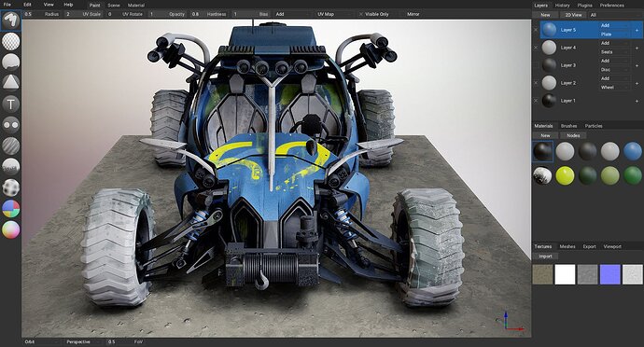
Task: Pick the black glossy material
Action: click(x=542, y=151)
